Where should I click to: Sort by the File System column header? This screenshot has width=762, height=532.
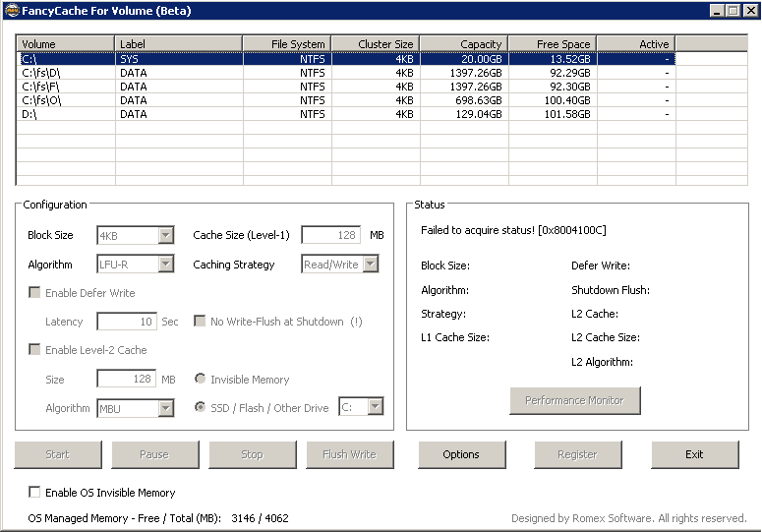click(x=287, y=43)
